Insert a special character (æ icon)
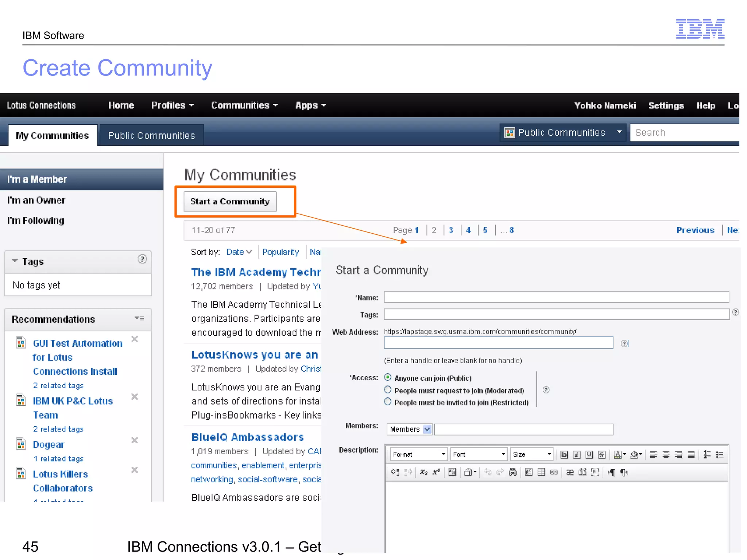 (570, 472)
